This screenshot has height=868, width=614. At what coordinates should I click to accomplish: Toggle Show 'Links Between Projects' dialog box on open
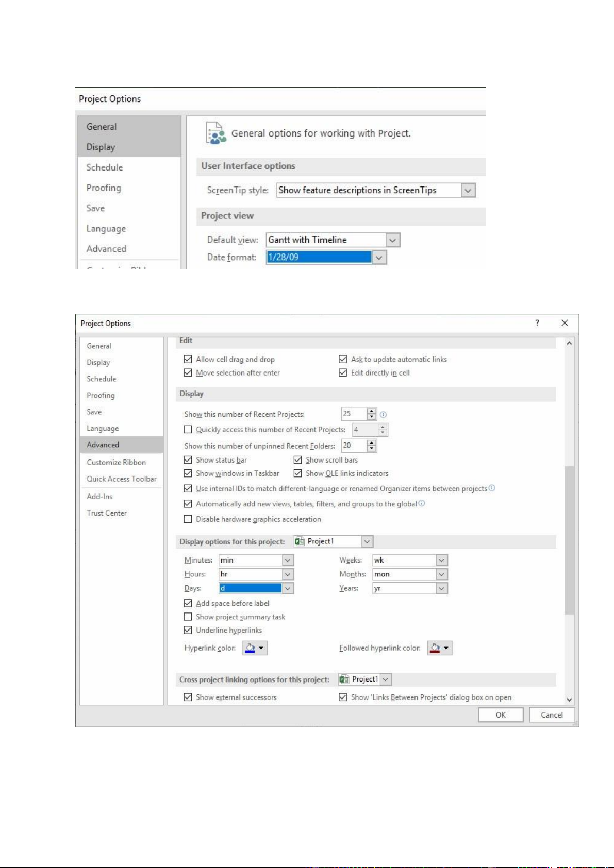(343, 697)
